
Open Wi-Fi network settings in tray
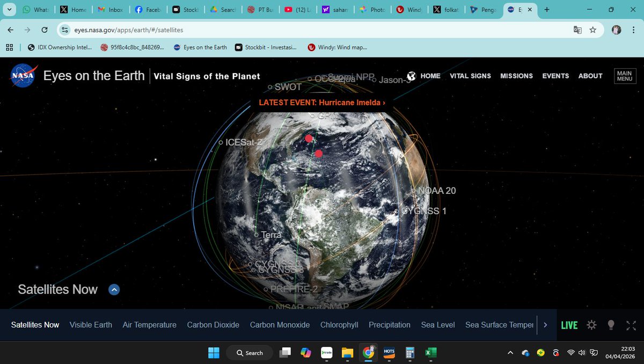(x=570, y=353)
